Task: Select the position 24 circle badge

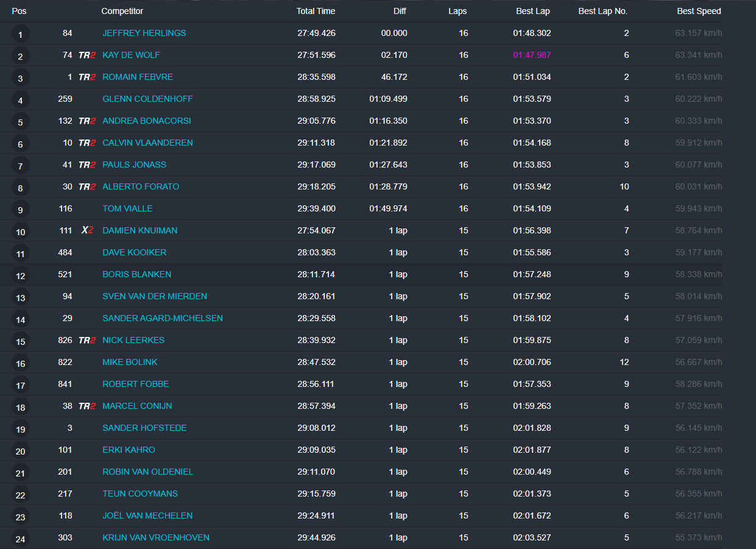Action: pos(20,539)
